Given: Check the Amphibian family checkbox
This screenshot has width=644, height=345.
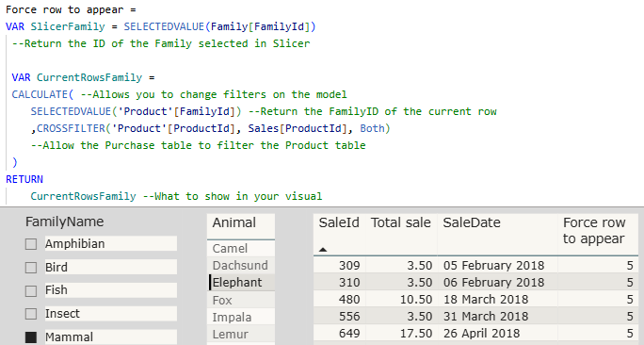Looking at the screenshot, I should tap(31, 244).
